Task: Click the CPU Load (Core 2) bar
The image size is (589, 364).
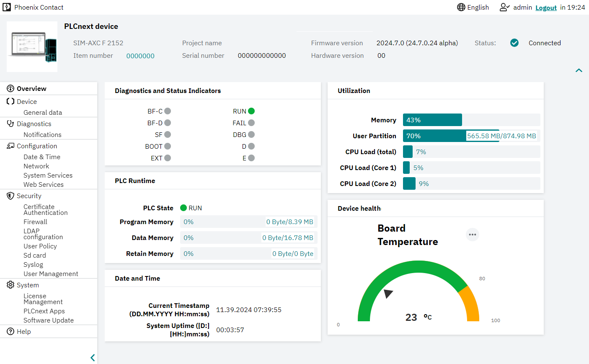Action: tap(472, 183)
